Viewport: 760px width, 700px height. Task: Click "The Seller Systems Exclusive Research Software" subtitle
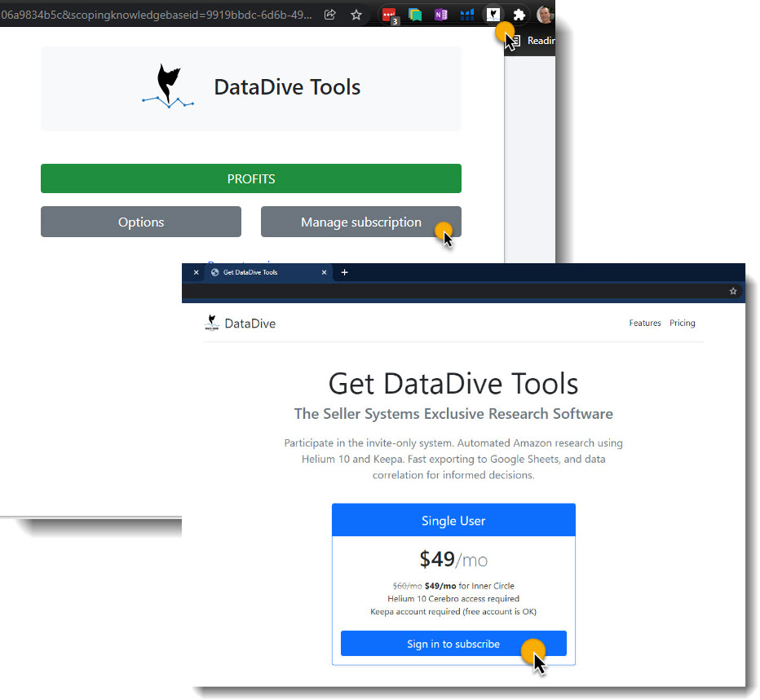[x=453, y=414]
